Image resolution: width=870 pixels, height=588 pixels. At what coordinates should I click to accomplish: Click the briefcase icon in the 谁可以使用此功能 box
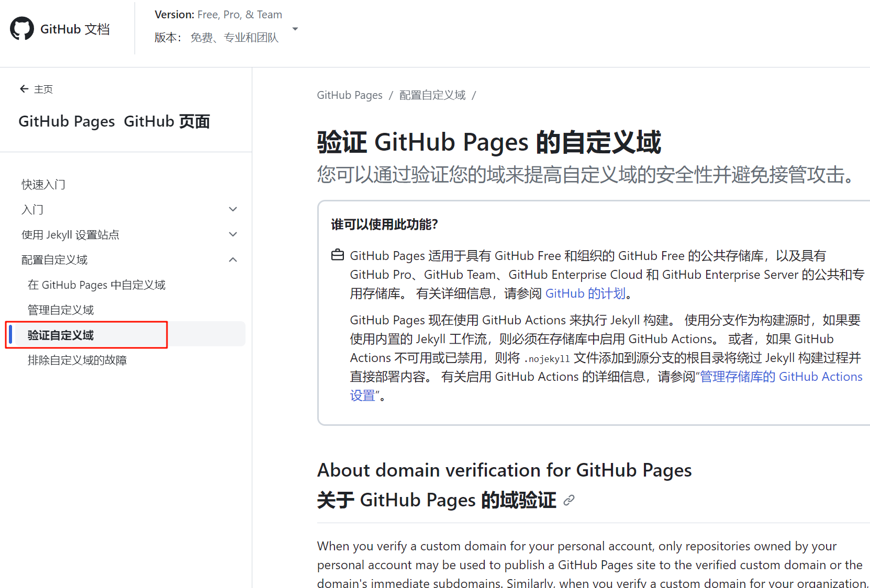tap(338, 255)
